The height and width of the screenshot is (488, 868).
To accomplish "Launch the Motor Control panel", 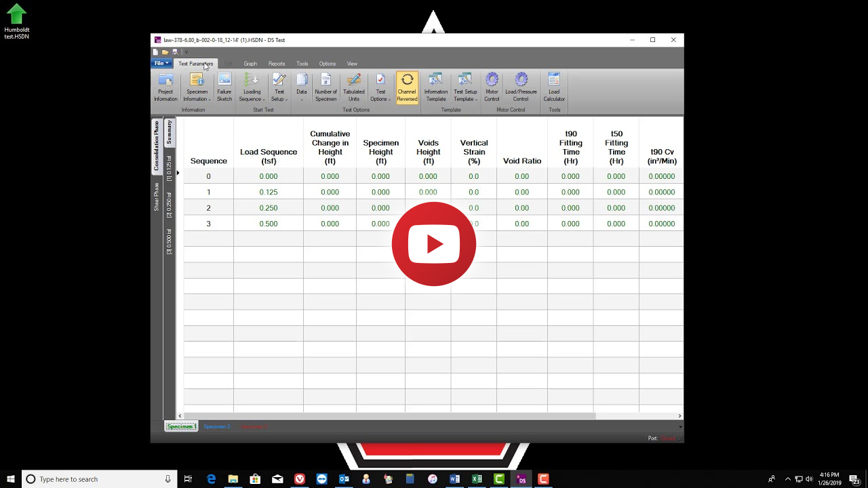I will tap(492, 87).
